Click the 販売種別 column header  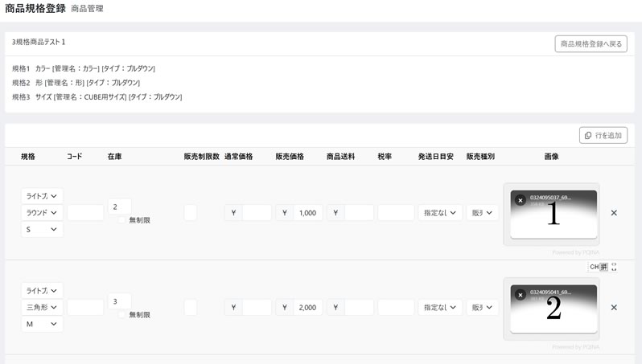480,156
